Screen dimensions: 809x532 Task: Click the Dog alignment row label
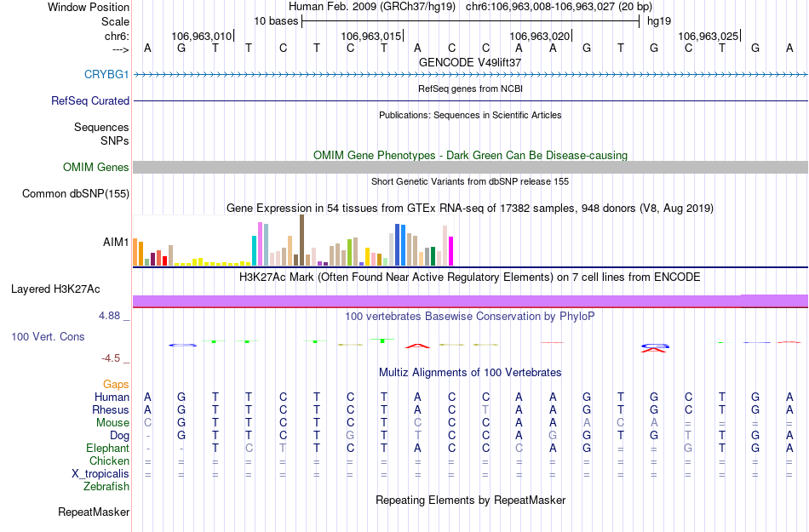click(120, 436)
